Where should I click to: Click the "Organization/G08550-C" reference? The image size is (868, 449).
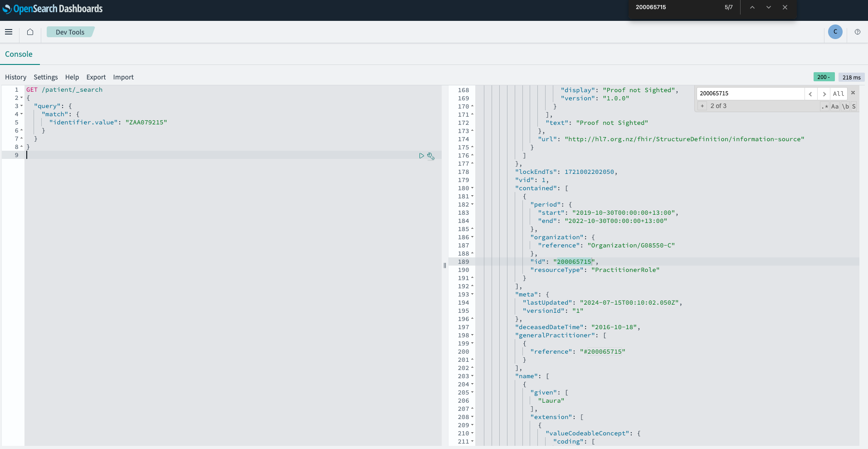coord(631,246)
